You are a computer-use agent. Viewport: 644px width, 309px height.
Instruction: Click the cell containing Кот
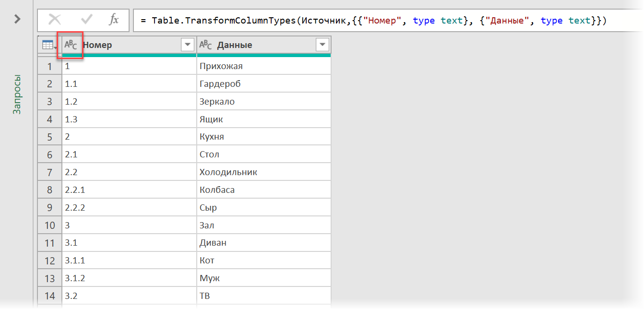click(x=264, y=261)
